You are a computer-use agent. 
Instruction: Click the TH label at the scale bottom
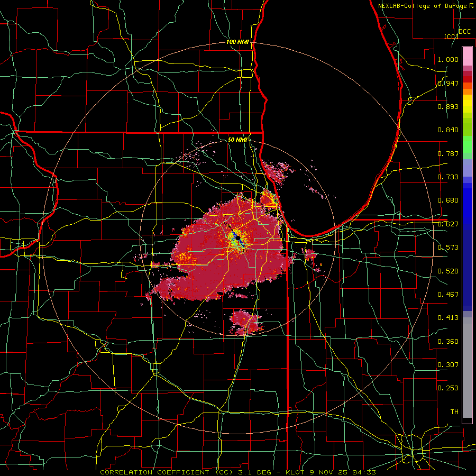[454, 412]
